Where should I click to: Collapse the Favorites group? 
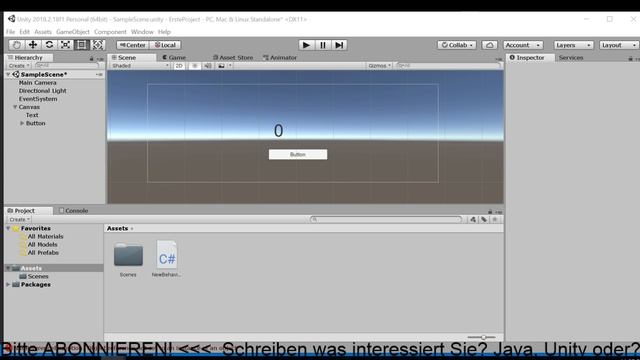[x=8, y=229]
